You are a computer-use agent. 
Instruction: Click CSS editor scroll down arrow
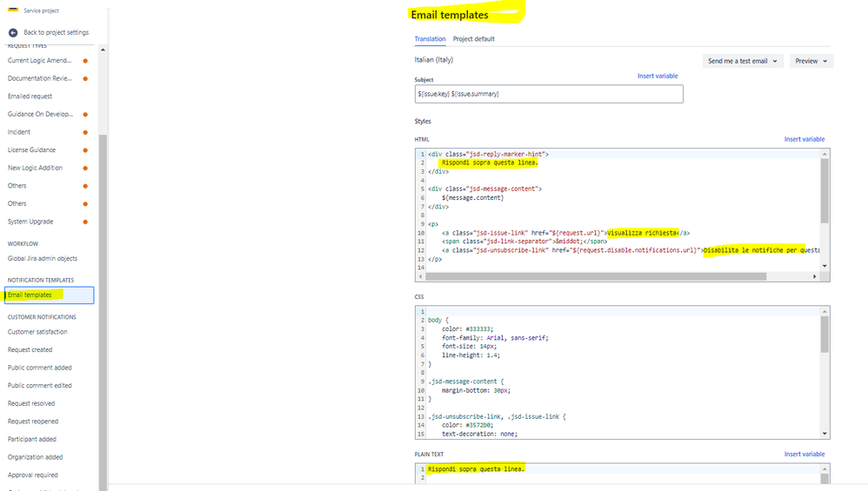click(x=825, y=434)
